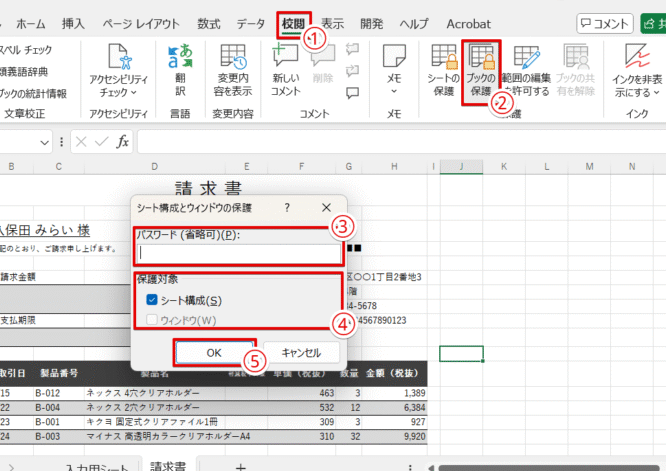Close the シート構成とウィンドウの保護 dialog

pos(326,208)
